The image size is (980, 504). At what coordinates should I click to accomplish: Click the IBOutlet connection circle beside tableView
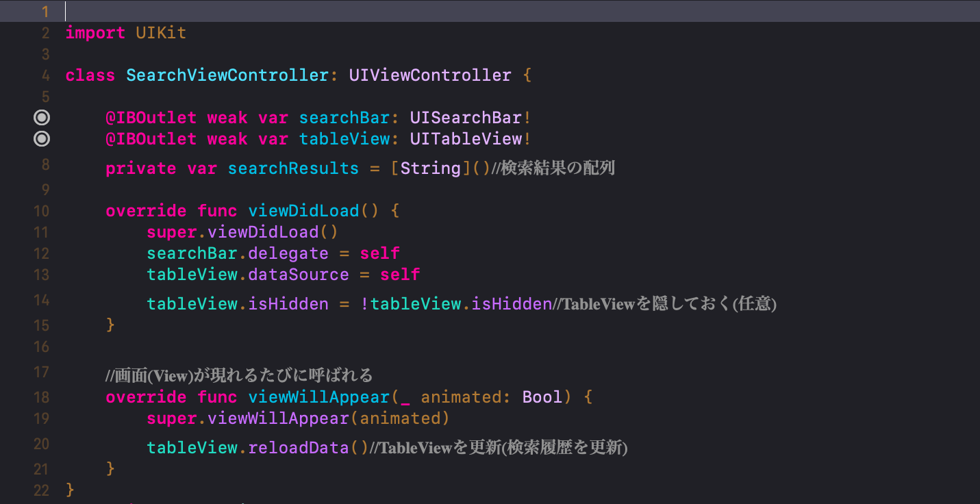click(42, 139)
